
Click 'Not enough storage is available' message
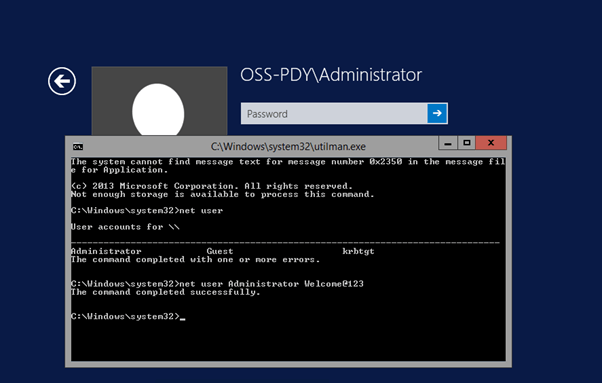pos(222,195)
